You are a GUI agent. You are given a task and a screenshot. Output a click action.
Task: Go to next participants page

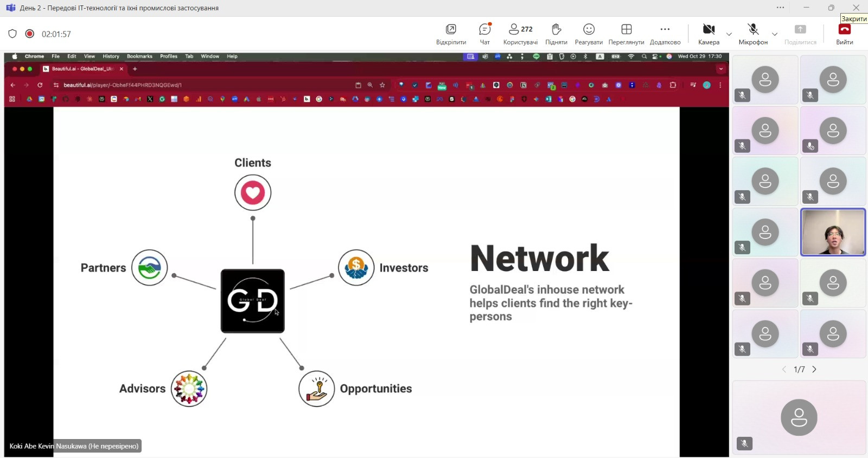[x=814, y=369]
